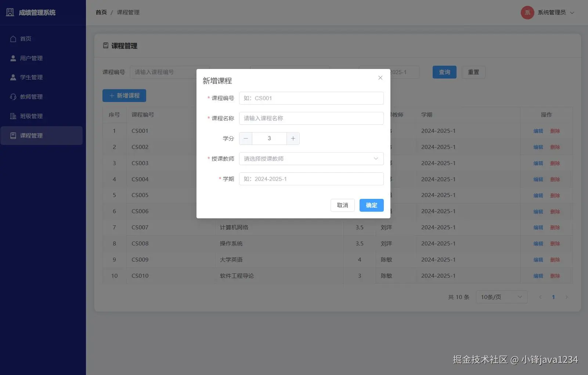The height and width of the screenshot is (375, 588).
Task: Select the 教师管理 teacher icon
Action: [x=14, y=97]
